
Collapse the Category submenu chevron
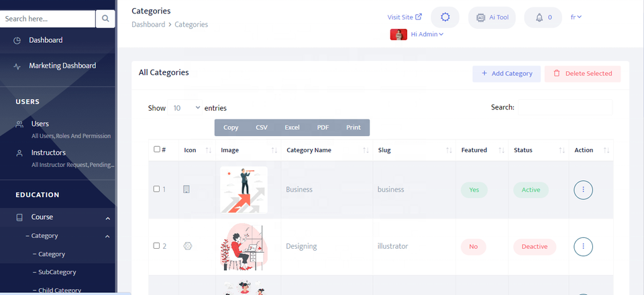(107, 237)
